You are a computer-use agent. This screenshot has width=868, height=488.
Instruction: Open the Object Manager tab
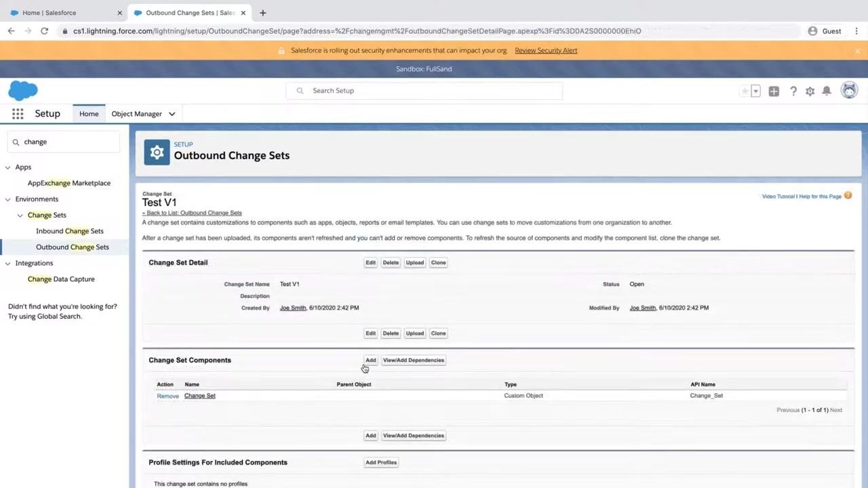click(x=136, y=114)
